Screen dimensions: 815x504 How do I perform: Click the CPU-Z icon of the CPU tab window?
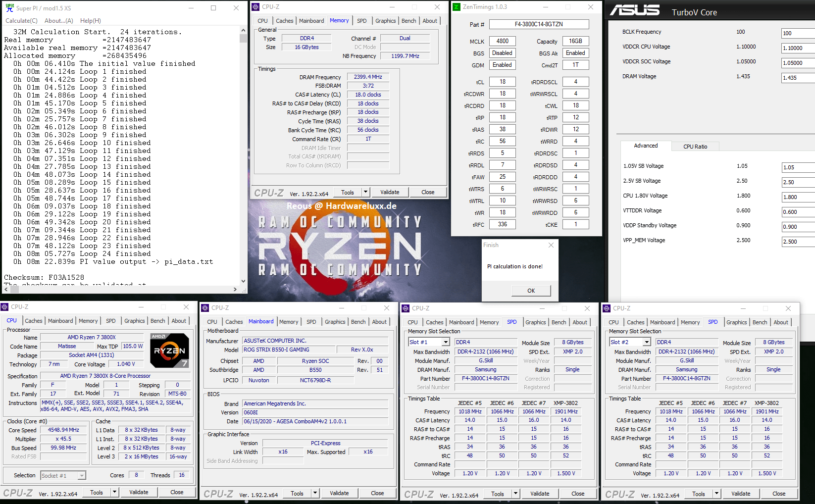coord(5,307)
